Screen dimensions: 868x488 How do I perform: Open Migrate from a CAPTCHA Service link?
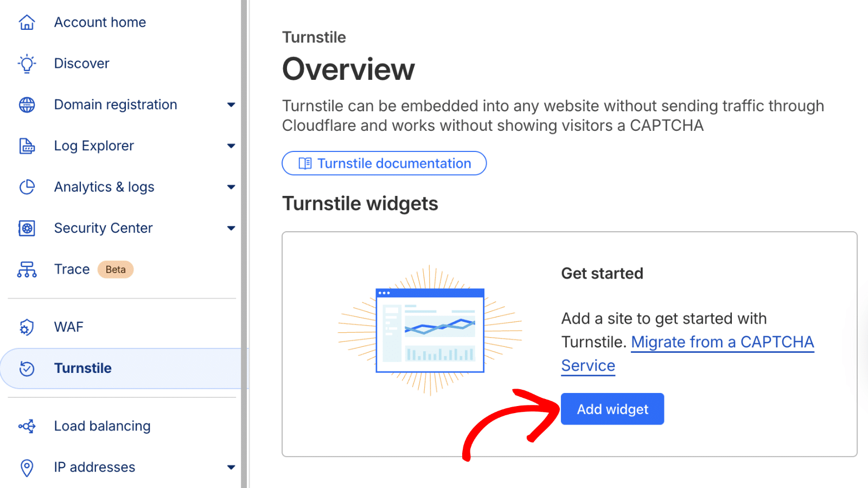tap(722, 343)
